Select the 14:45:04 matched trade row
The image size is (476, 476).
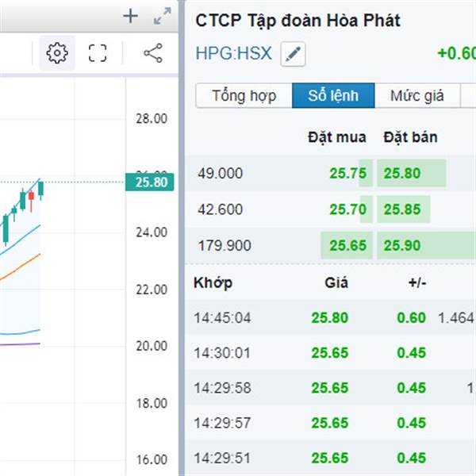point(331,318)
